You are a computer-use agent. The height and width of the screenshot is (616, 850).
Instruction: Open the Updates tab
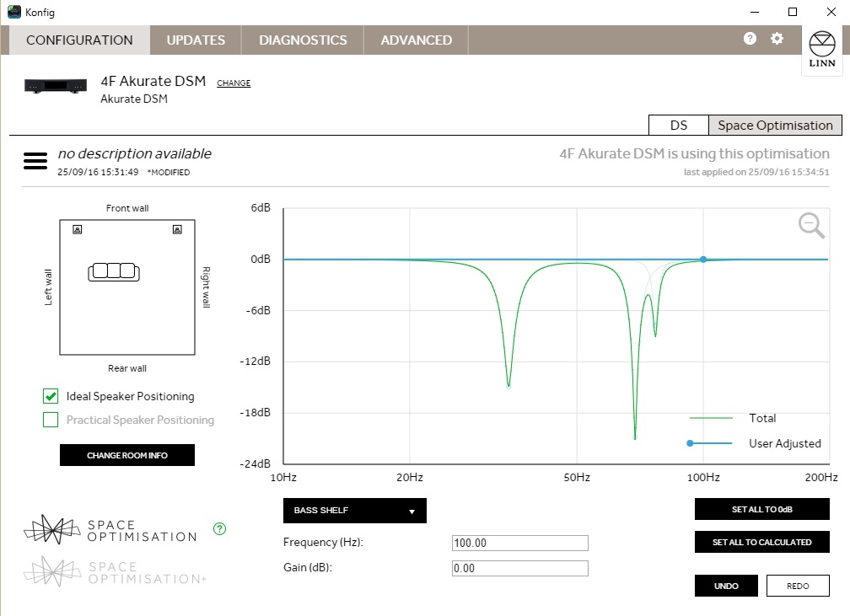[x=196, y=40]
